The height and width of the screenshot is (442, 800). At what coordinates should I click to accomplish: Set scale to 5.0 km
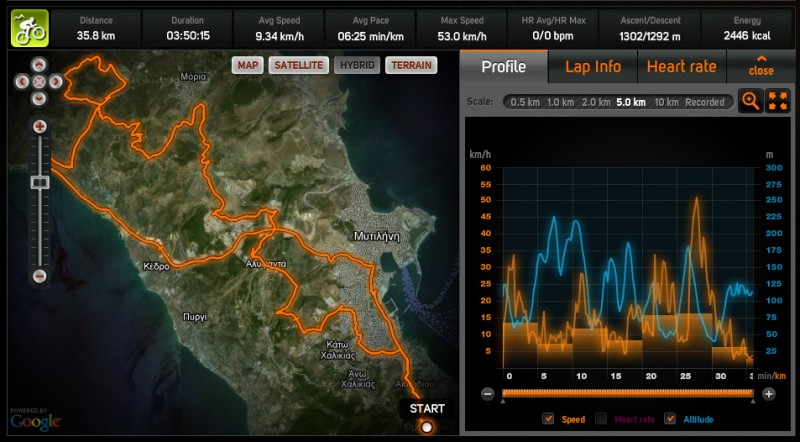click(631, 102)
